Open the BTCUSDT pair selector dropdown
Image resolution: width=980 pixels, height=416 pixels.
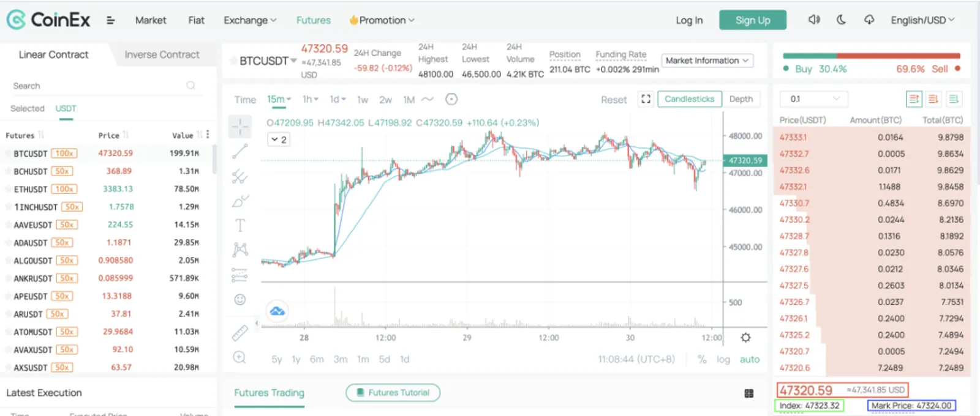[x=268, y=61]
